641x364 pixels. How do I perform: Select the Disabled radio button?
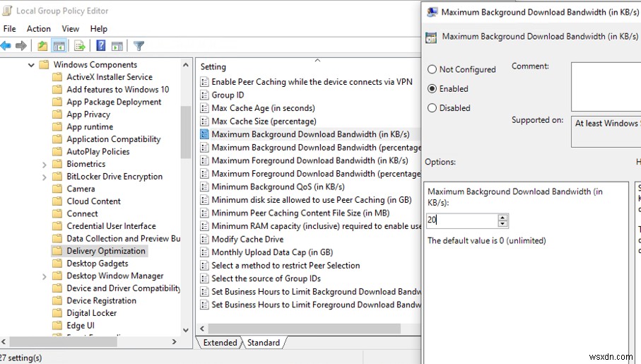click(432, 108)
